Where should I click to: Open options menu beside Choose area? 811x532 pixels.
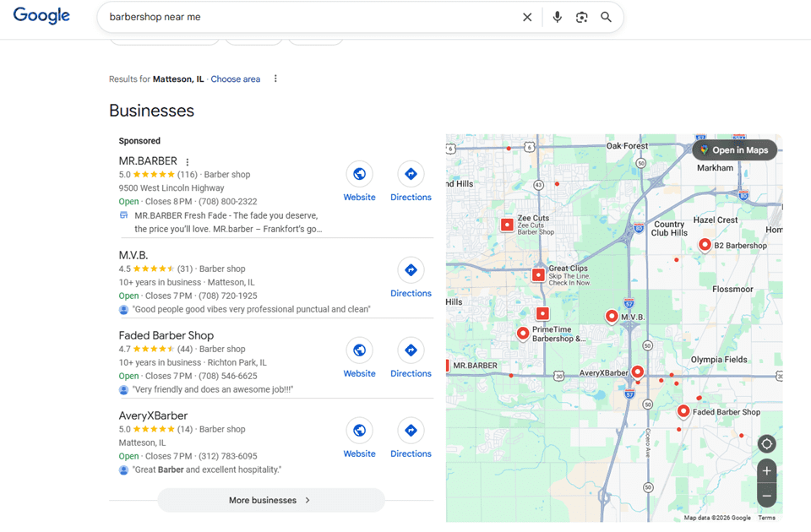tap(275, 79)
